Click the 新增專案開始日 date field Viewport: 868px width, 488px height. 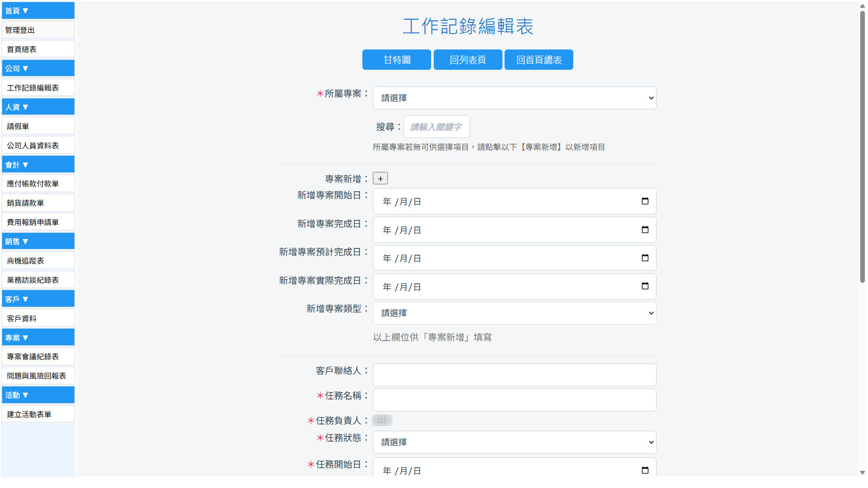[514, 202]
